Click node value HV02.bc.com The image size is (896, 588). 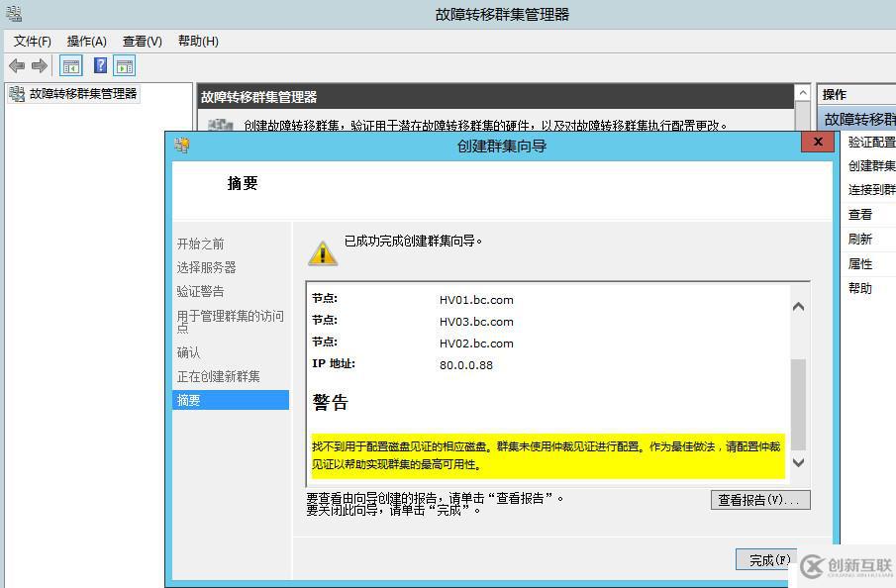tap(476, 343)
